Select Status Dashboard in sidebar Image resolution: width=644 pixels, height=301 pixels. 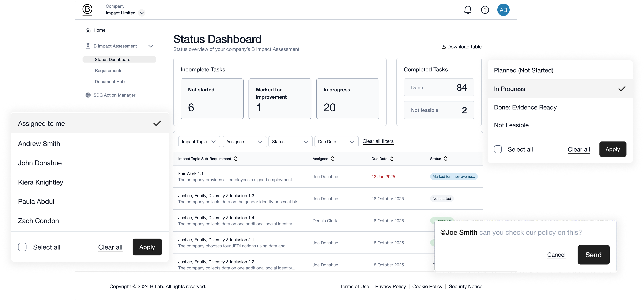tap(119, 59)
